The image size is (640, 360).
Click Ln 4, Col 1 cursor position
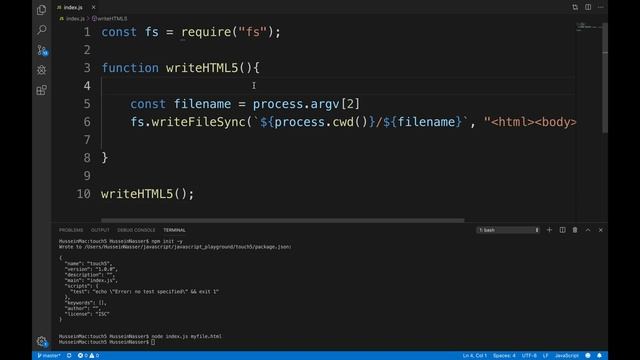pos(475,356)
